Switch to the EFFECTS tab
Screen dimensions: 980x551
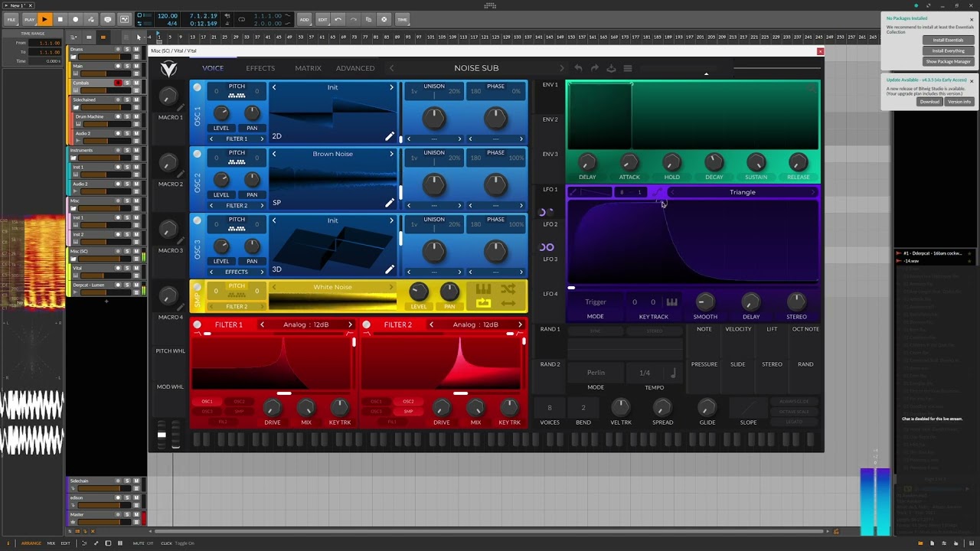click(x=260, y=68)
